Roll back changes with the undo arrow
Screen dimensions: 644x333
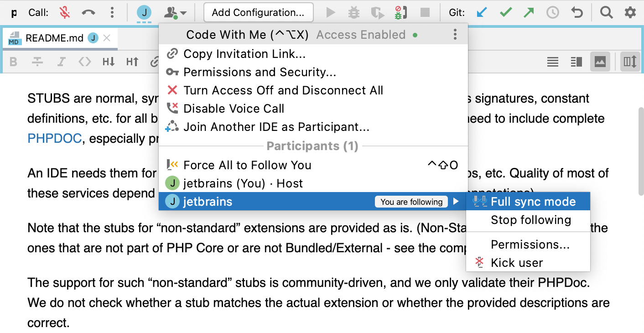577,12
